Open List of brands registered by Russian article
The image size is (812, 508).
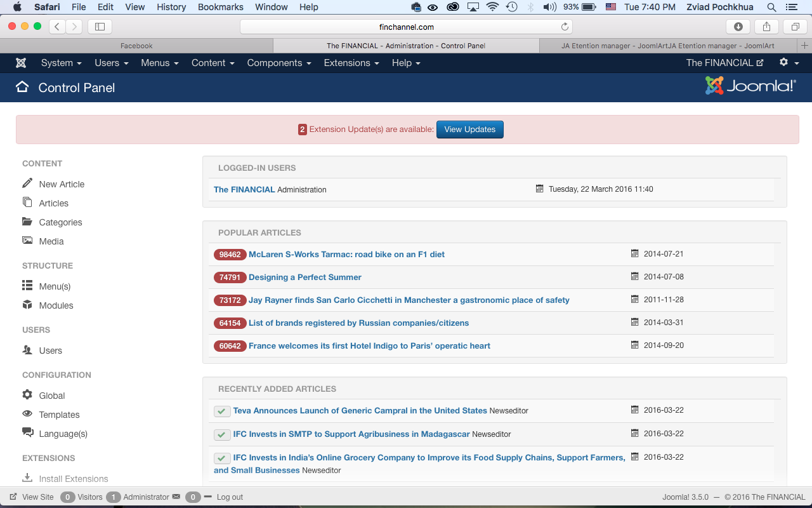pyautogui.click(x=358, y=323)
